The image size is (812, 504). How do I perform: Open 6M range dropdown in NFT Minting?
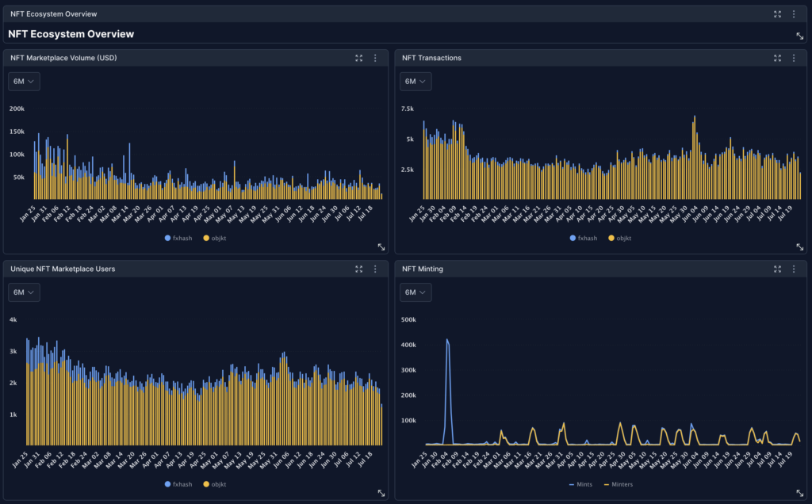(416, 292)
